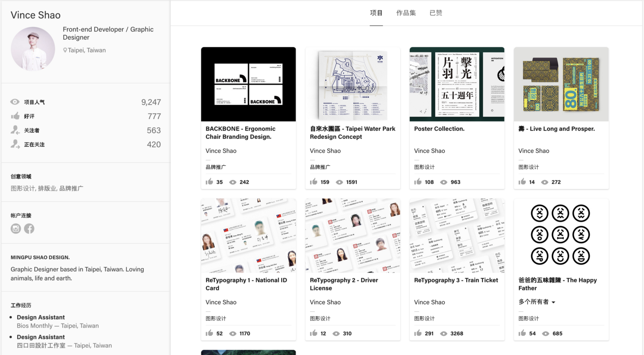Screen dimensions: 644x355
Task: Switch to the 已赞 tab
Action: point(436,13)
